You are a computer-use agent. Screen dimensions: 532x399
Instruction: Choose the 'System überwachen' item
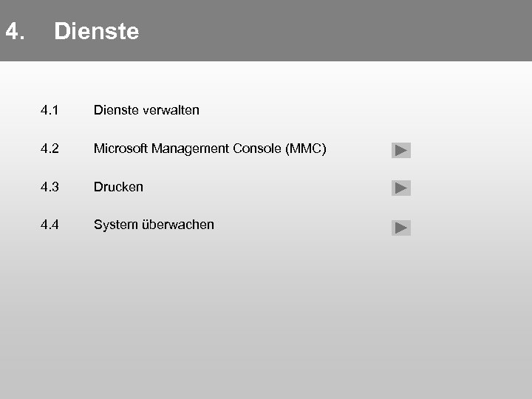tap(154, 225)
